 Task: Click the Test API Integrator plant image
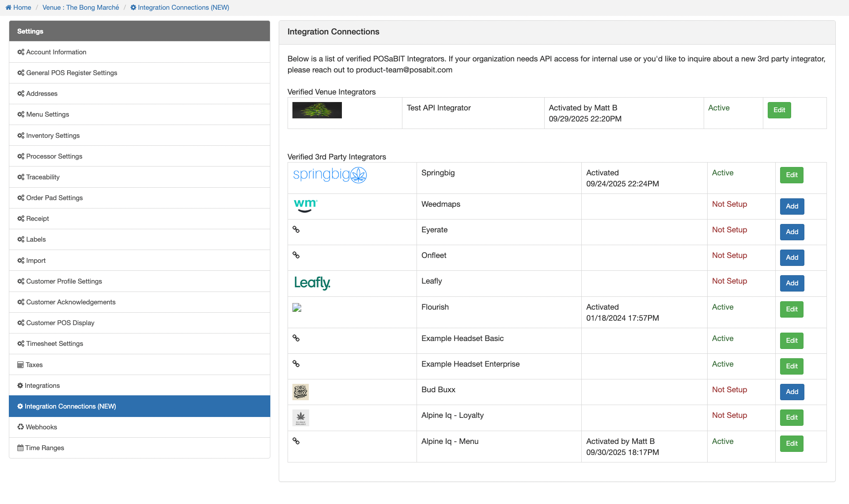(x=317, y=110)
